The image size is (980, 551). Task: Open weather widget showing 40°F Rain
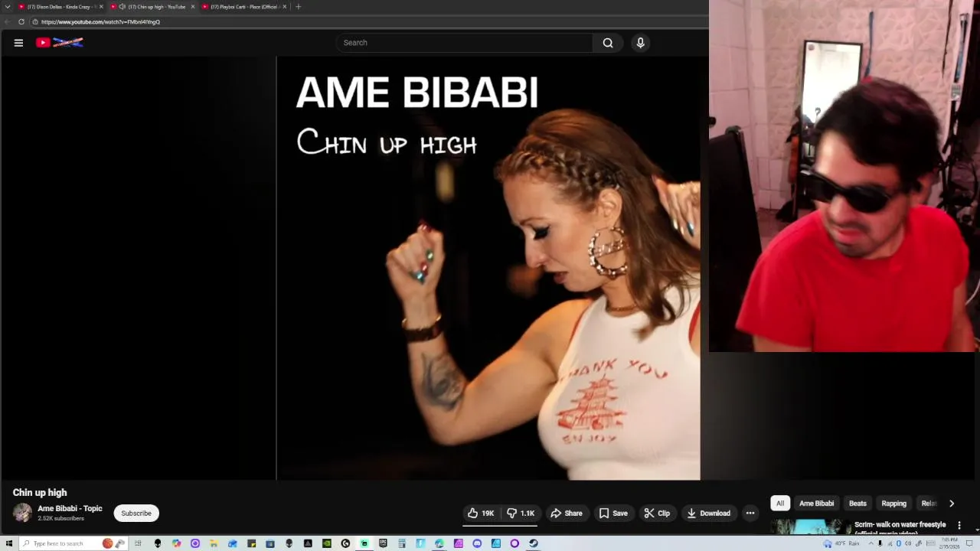point(841,543)
